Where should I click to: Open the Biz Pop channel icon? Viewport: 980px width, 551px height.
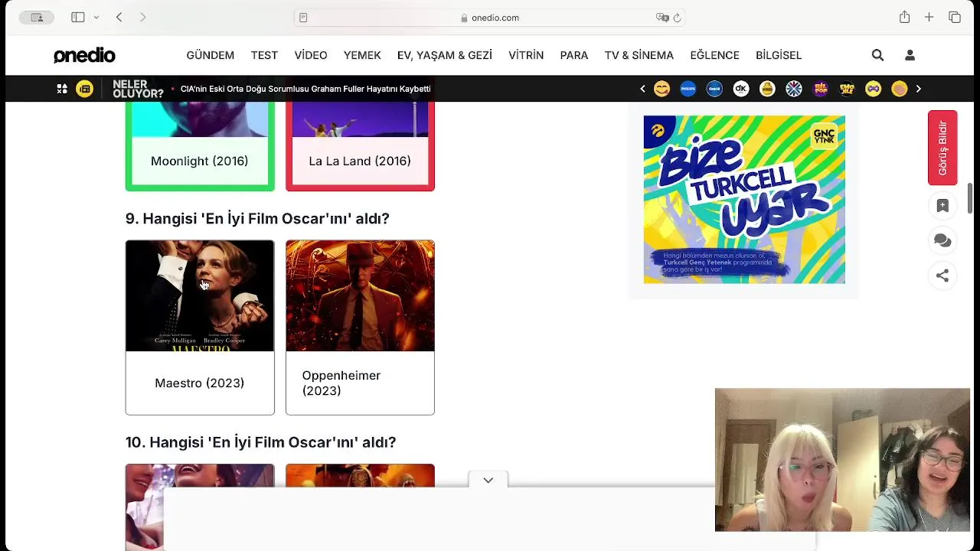(821, 89)
